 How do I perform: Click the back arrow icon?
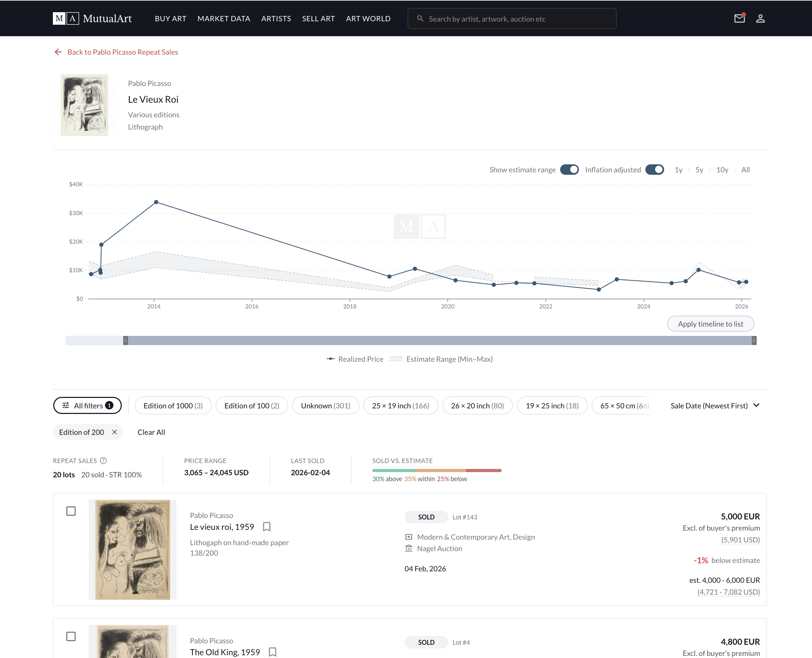[58, 52]
